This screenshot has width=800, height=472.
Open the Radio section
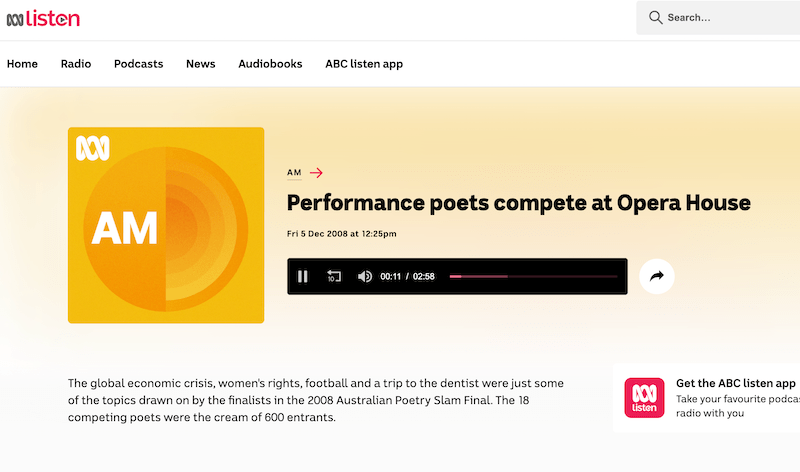76,64
